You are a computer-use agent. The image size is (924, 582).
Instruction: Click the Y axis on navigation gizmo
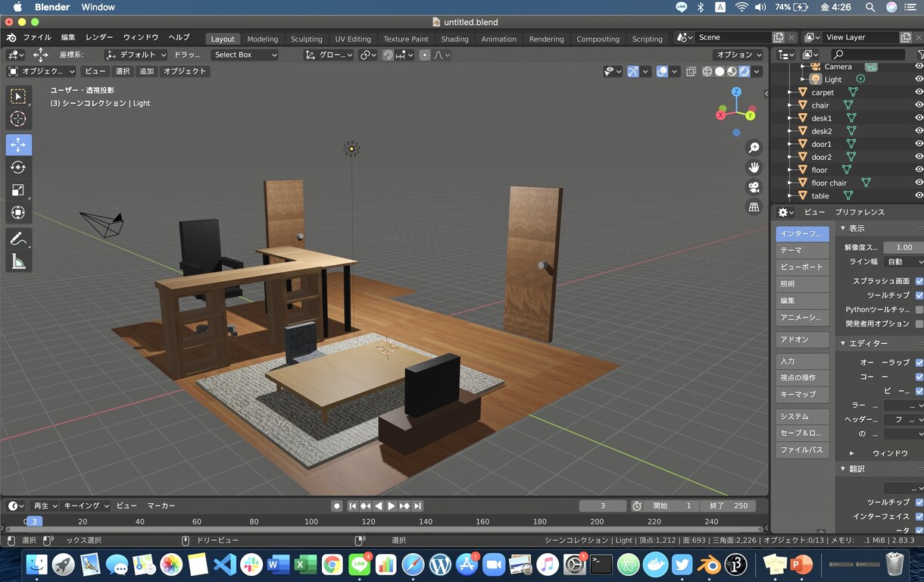coord(750,115)
